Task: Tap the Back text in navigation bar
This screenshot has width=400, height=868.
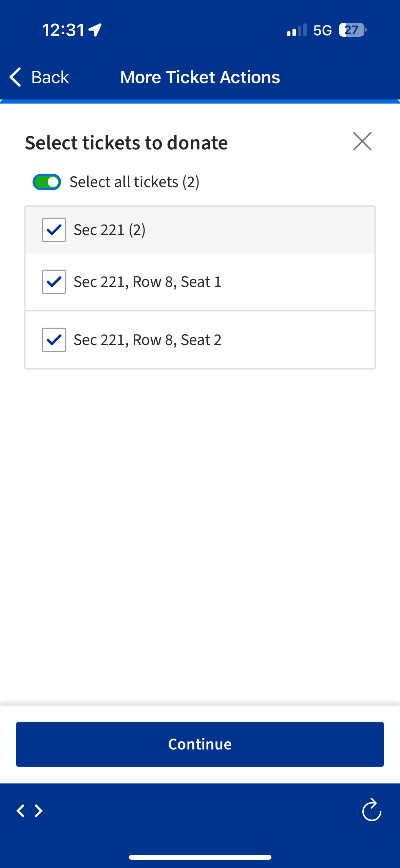Action: tap(50, 77)
